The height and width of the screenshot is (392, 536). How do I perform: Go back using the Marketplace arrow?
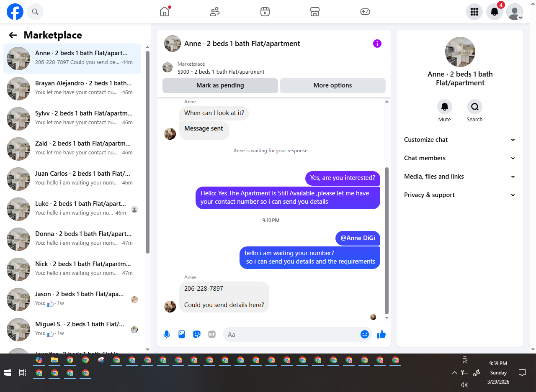pyautogui.click(x=13, y=35)
